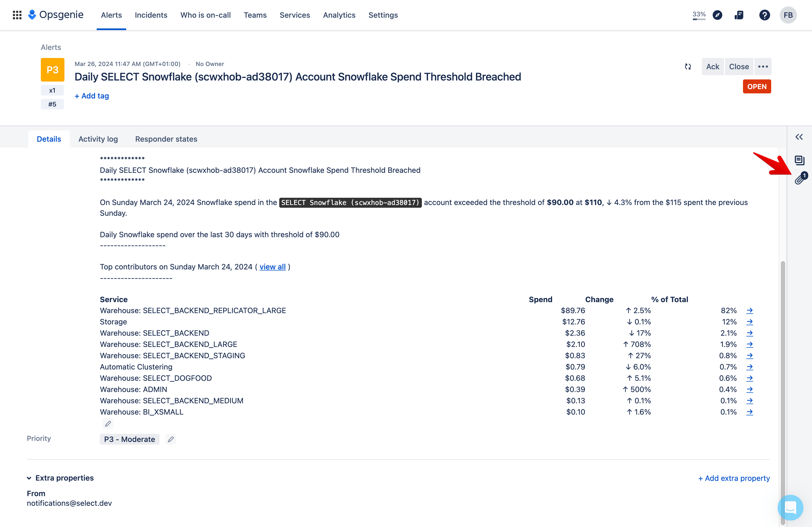812x527 pixels.
Task: Open arrow link for SELECT_DOGFOOD row
Action: (749, 378)
